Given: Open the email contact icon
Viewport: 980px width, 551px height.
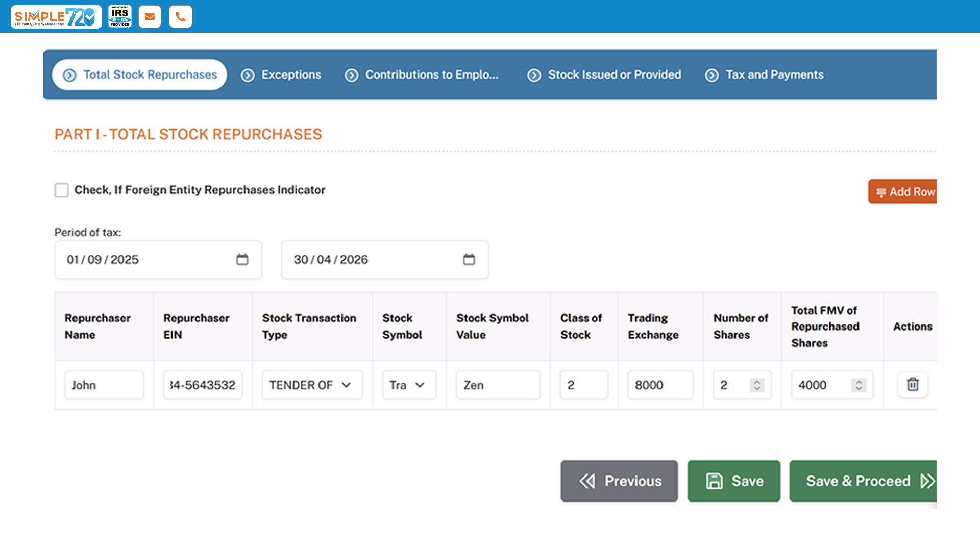Looking at the screenshot, I should point(150,17).
